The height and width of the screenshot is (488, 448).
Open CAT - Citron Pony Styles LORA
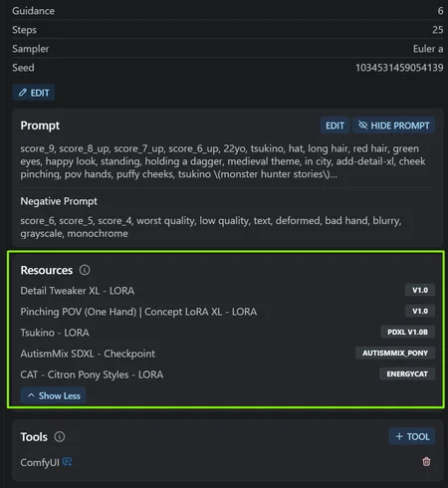(x=92, y=374)
